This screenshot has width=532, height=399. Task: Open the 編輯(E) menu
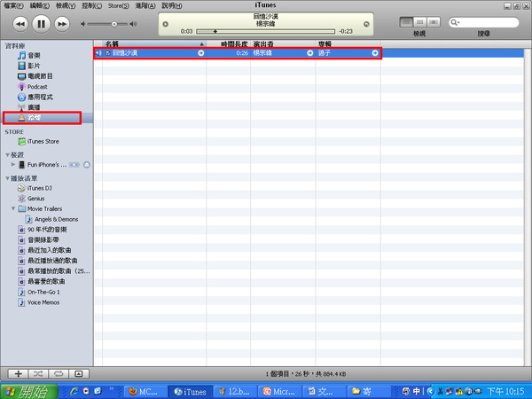click(x=40, y=6)
